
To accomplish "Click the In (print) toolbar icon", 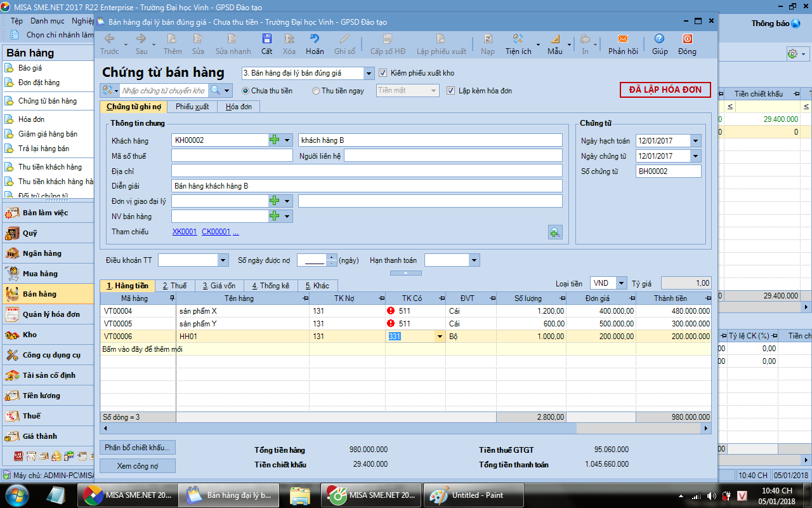I will pos(585,39).
